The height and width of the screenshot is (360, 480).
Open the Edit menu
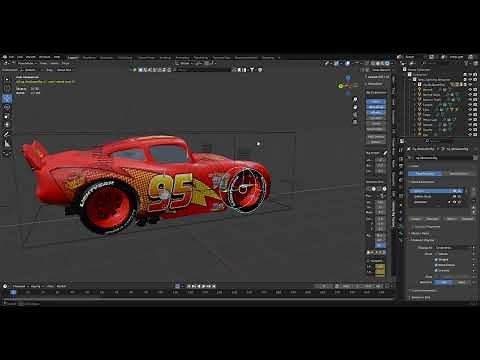20,57
